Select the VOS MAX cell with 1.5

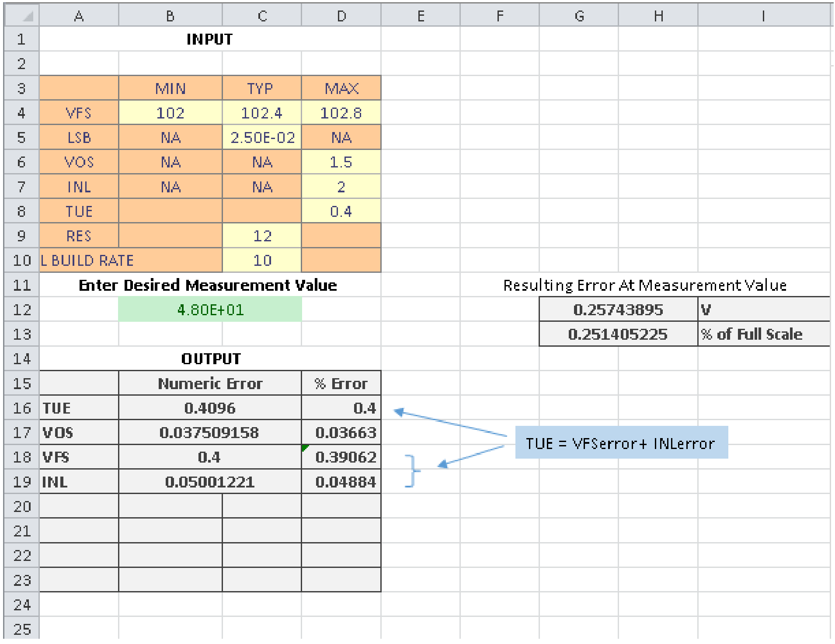coord(341,162)
